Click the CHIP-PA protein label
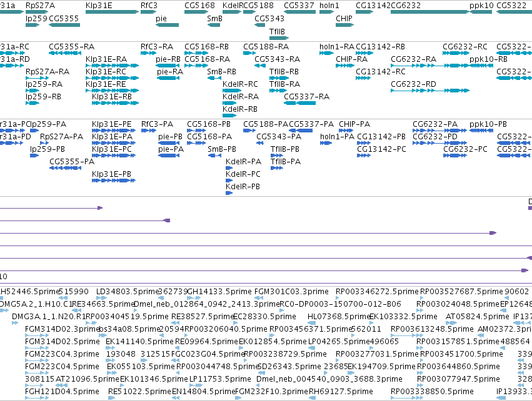 (354, 124)
